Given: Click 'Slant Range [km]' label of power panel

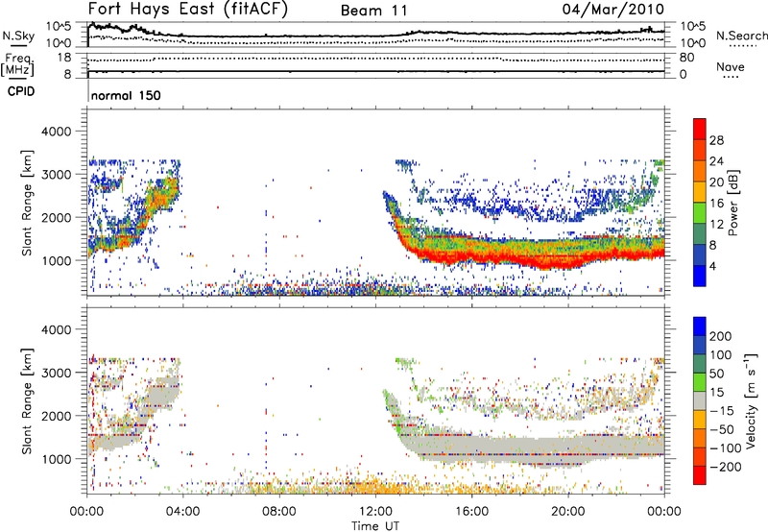Looking at the screenshot, I should (x=27, y=203).
